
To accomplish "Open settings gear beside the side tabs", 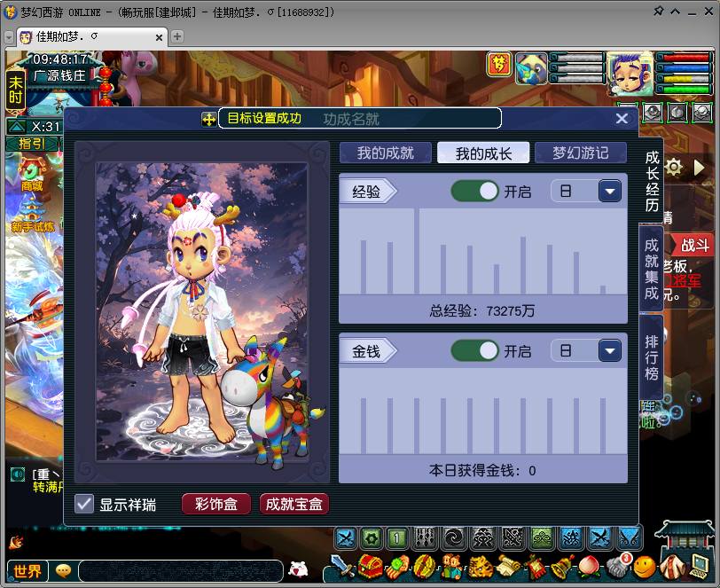I will coord(674,167).
